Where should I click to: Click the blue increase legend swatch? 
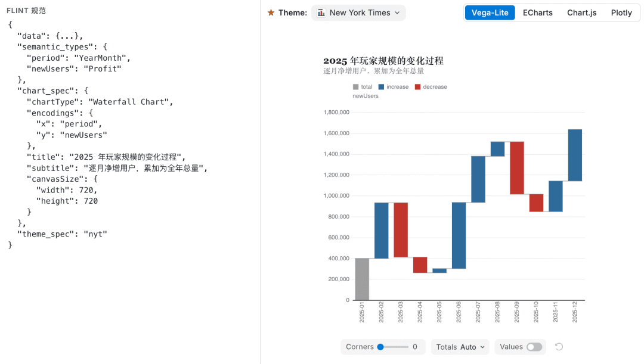(381, 87)
